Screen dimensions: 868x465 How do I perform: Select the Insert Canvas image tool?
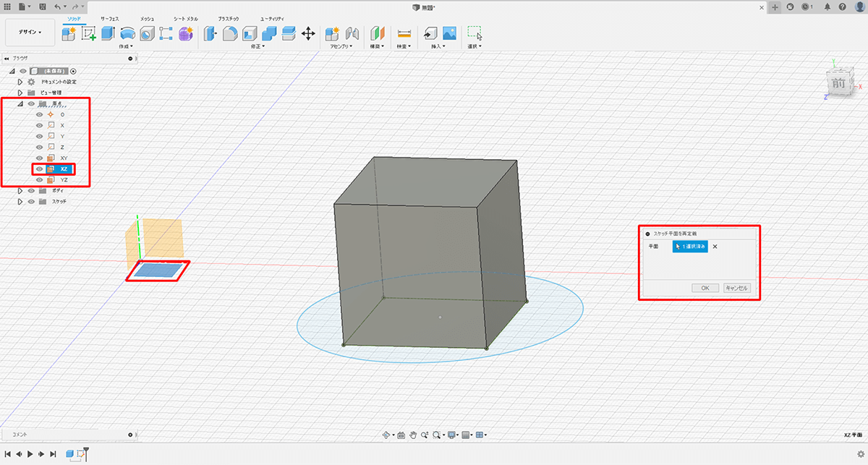(x=449, y=33)
